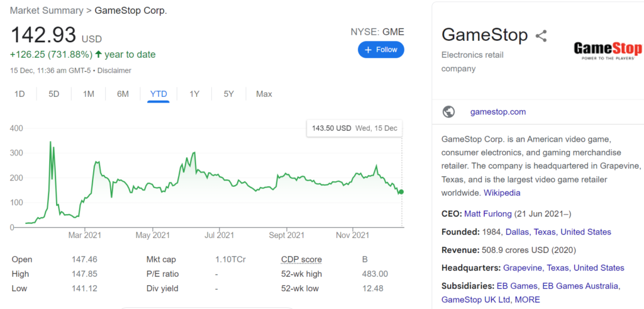
Task: Open the GameStop UK Ltd link
Action: (x=475, y=300)
